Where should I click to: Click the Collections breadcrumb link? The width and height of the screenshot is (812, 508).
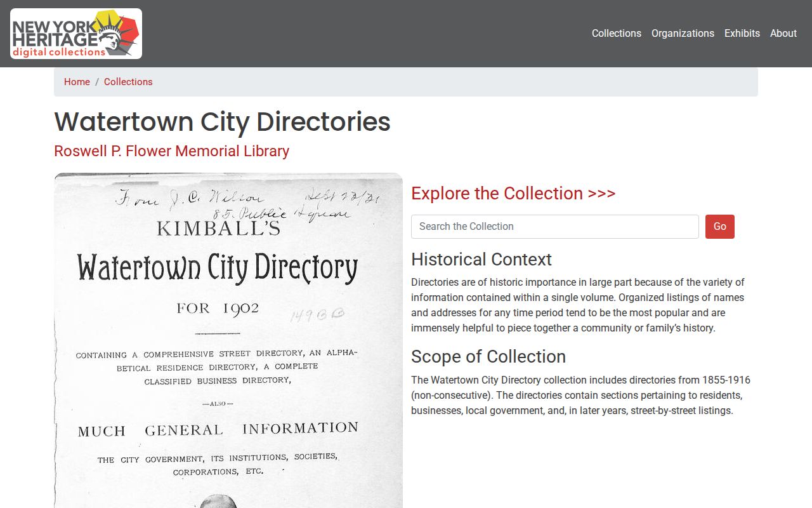click(128, 82)
